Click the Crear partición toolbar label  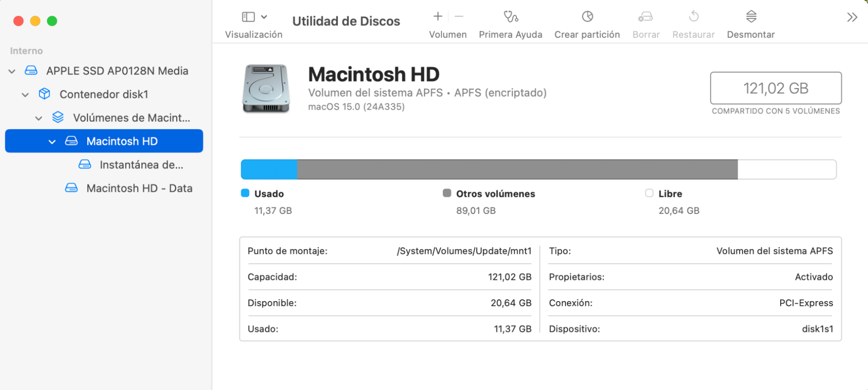coord(587,34)
